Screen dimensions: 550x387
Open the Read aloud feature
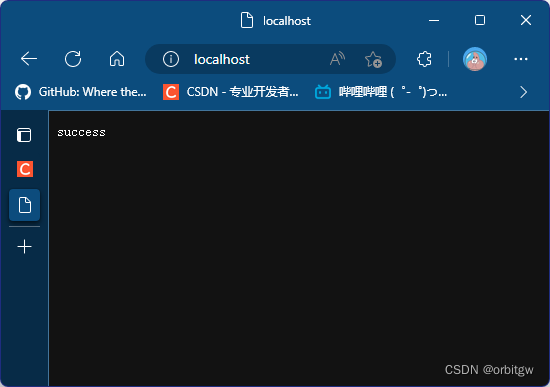pos(337,59)
